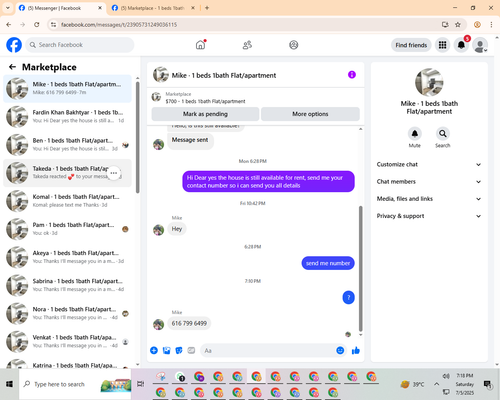The height and width of the screenshot is (400, 500).
Task: Open Sabrina's conversation
Action: tap(67, 285)
